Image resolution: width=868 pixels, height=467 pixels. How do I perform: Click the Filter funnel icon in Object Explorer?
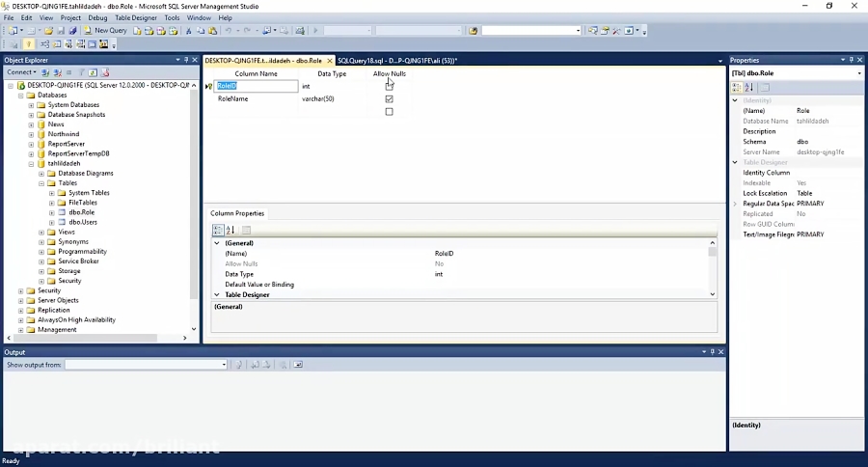point(81,72)
